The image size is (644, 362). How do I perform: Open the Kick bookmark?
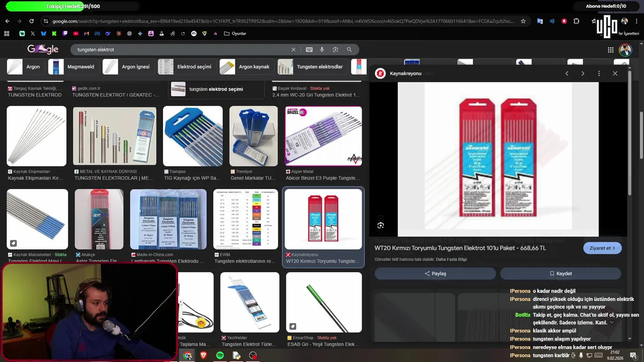(x=54, y=34)
